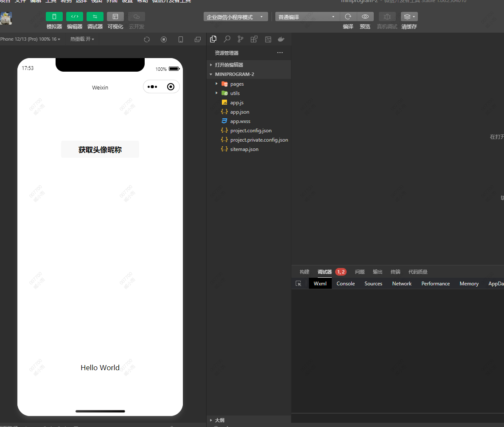The image size is (504, 427).
Task: Click the simulator refresh icon
Action: tap(147, 39)
